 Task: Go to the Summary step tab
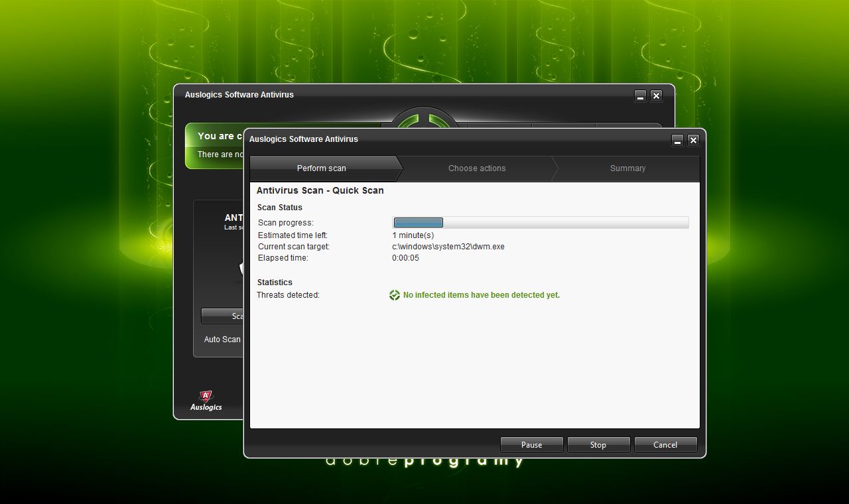(x=627, y=168)
